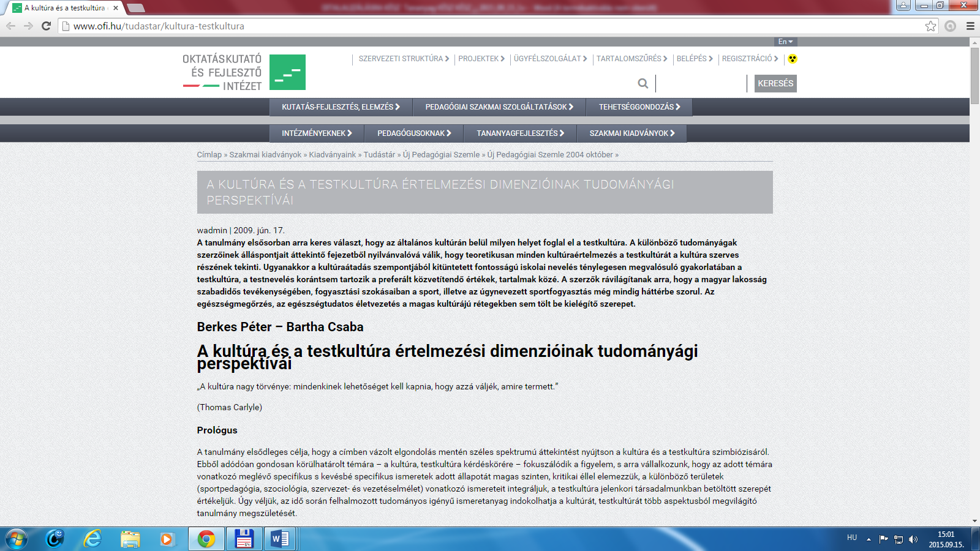This screenshot has height=551, width=980.
Task: Click the 'Berkes Péter – Bartha Csaba' text
Action: [x=280, y=327]
